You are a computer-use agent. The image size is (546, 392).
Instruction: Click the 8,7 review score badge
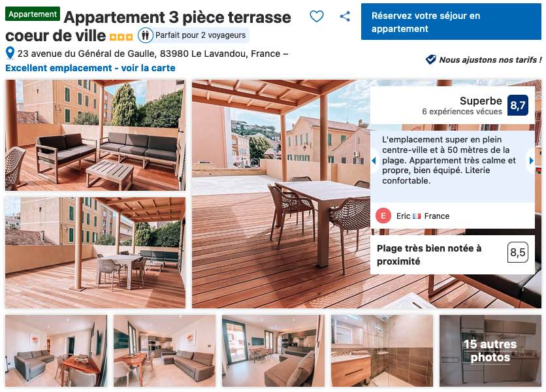pyautogui.click(x=517, y=105)
